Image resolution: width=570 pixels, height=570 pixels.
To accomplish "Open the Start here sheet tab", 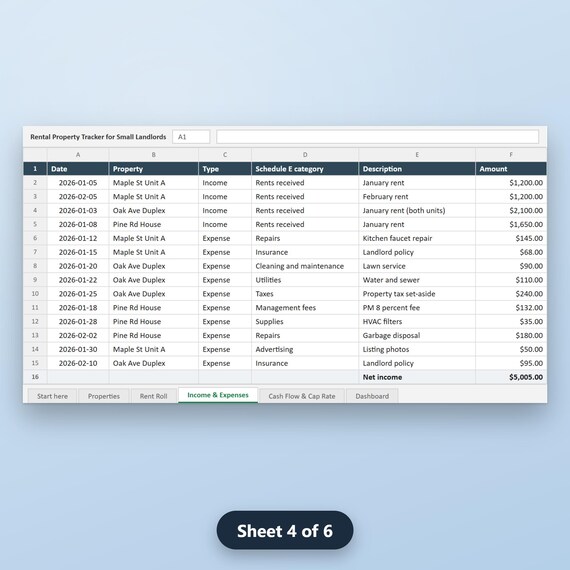I will (x=52, y=396).
